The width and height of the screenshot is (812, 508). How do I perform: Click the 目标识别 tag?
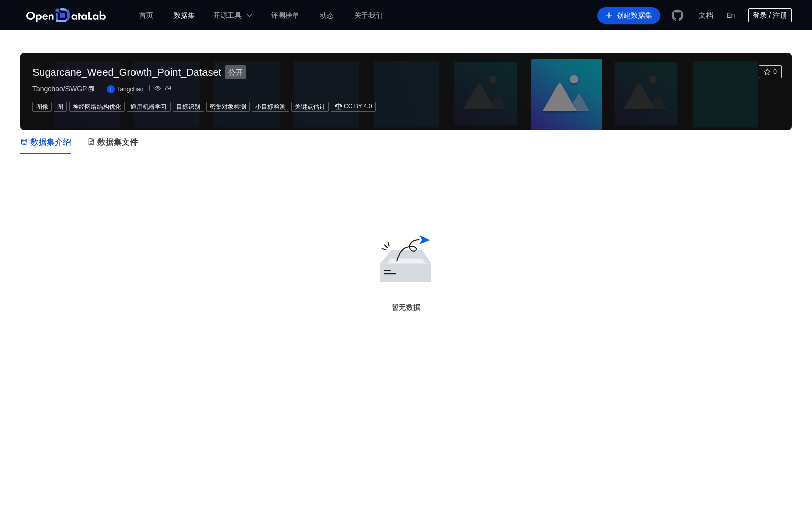coord(188,107)
